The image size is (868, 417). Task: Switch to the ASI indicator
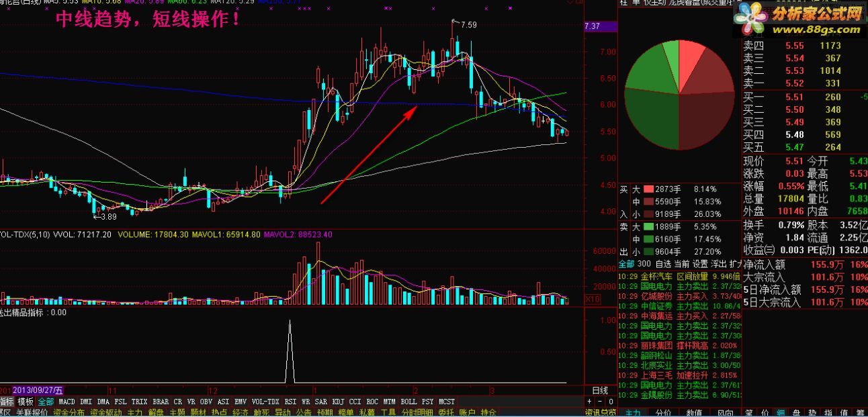click(223, 402)
